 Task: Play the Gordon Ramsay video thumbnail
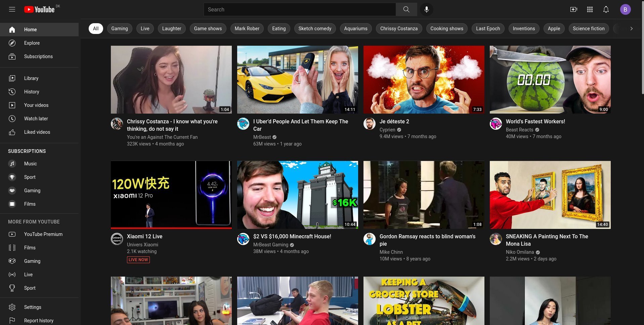424,195
